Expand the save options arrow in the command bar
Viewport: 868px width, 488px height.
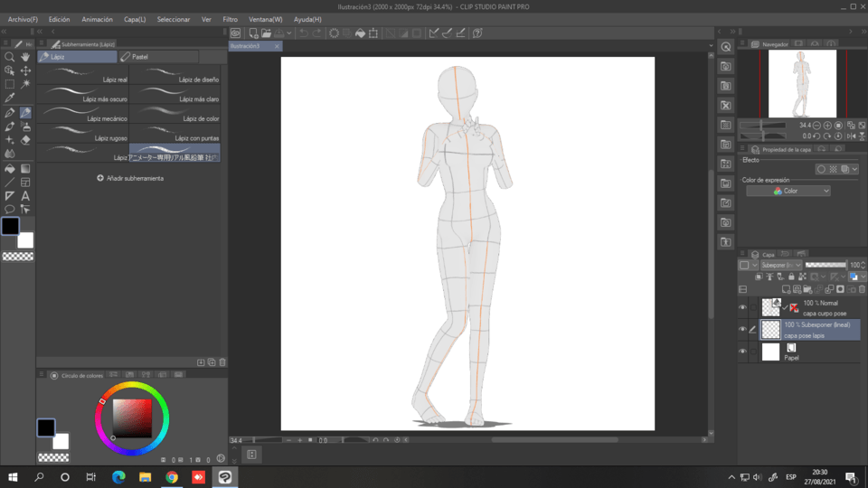point(289,33)
